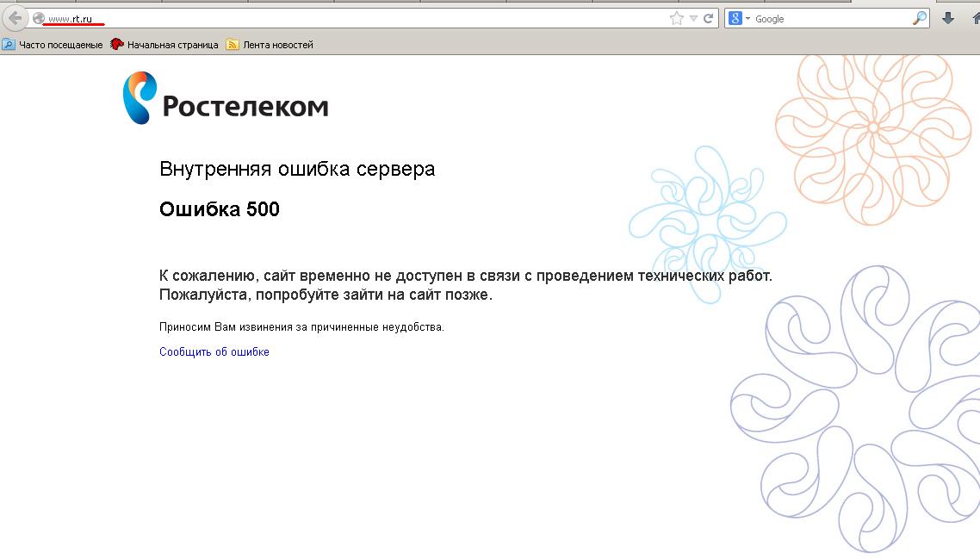Bookmark this page with the star icon

(x=677, y=18)
